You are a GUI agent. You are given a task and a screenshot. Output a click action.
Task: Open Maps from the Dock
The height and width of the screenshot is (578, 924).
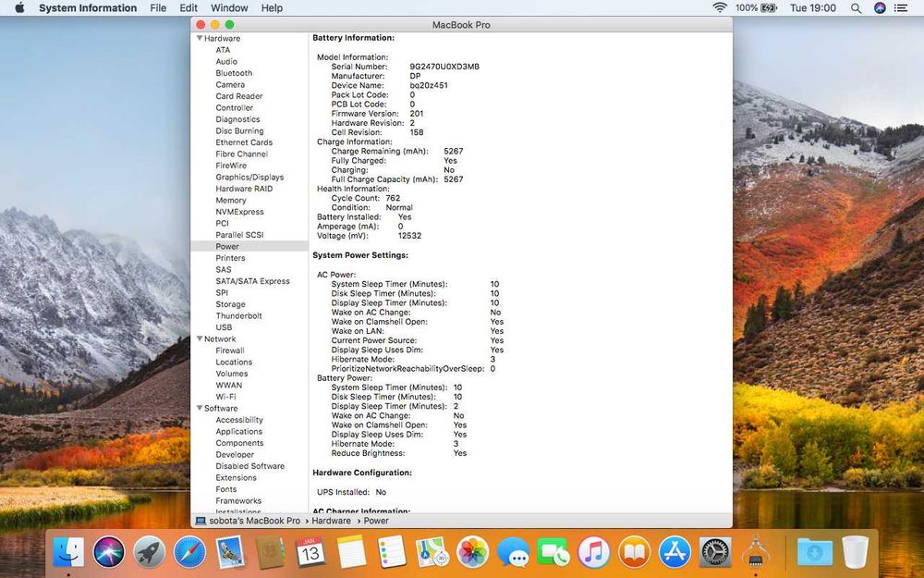(x=432, y=553)
